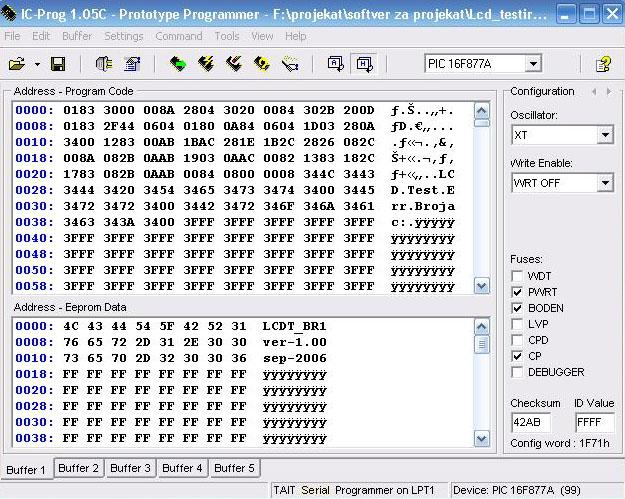Switch to Buffer 1 tab
625x499 pixels.
(26, 469)
